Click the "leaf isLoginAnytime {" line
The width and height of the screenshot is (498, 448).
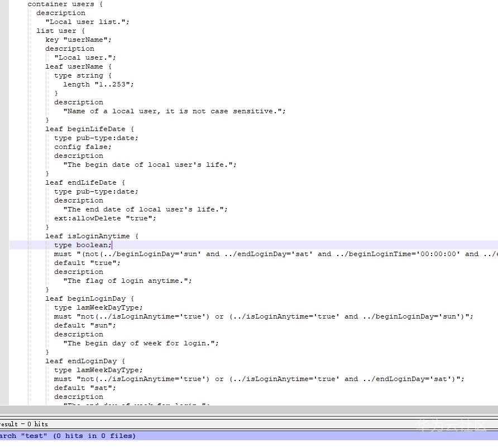coord(92,237)
